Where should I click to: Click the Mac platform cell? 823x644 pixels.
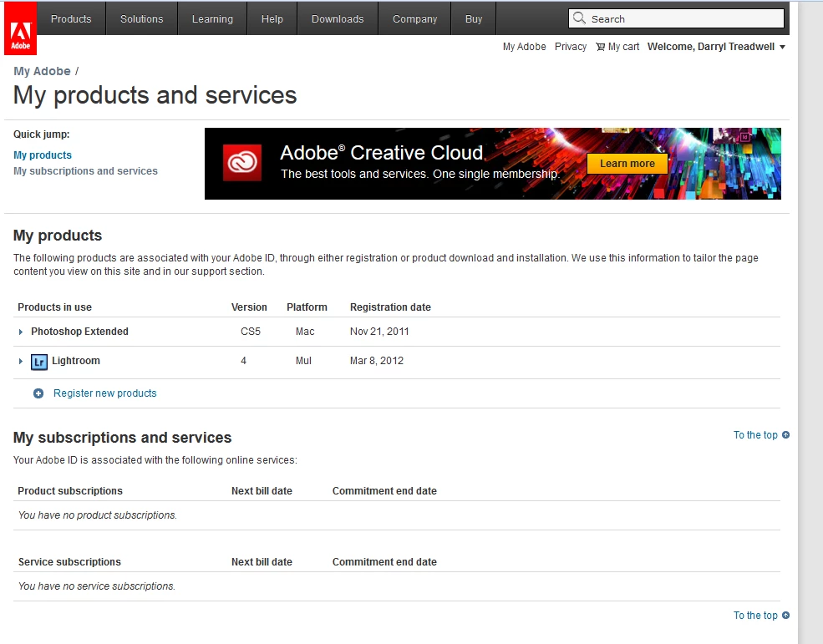pyautogui.click(x=305, y=332)
